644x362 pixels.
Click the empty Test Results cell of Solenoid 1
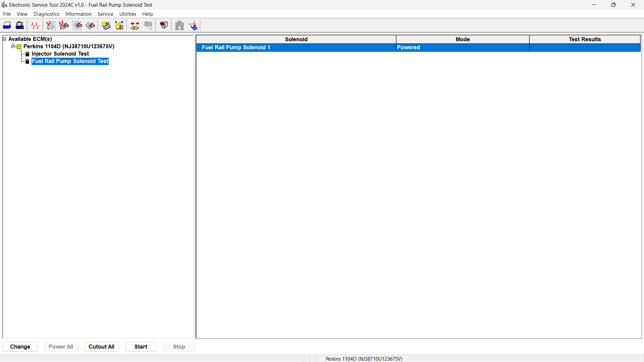585,47
